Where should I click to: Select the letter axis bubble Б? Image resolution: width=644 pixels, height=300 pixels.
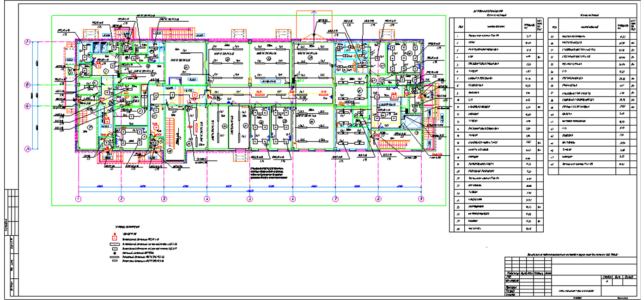click(28, 106)
